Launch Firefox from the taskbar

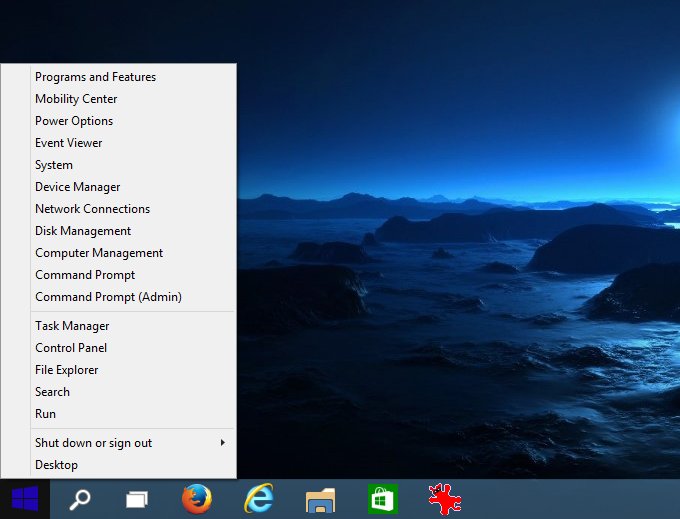[197, 499]
